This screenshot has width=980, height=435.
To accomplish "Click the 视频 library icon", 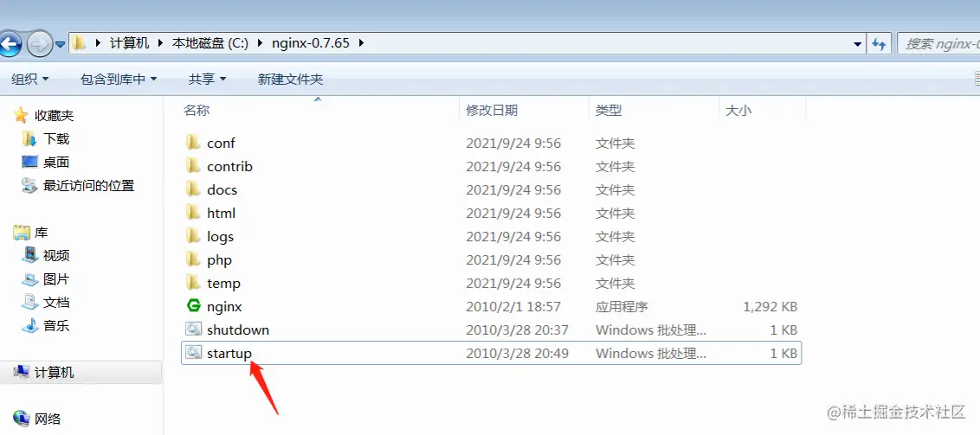I will point(29,255).
